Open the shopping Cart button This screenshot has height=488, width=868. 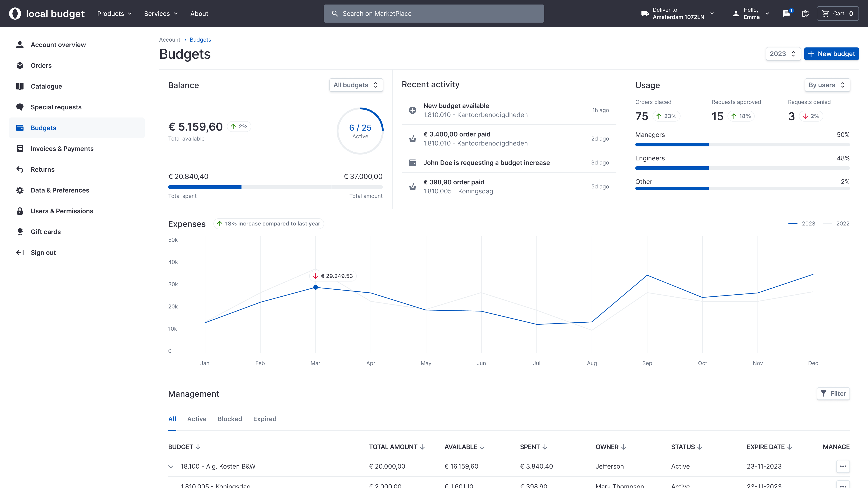pyautogui.click(x=838, y=14)
